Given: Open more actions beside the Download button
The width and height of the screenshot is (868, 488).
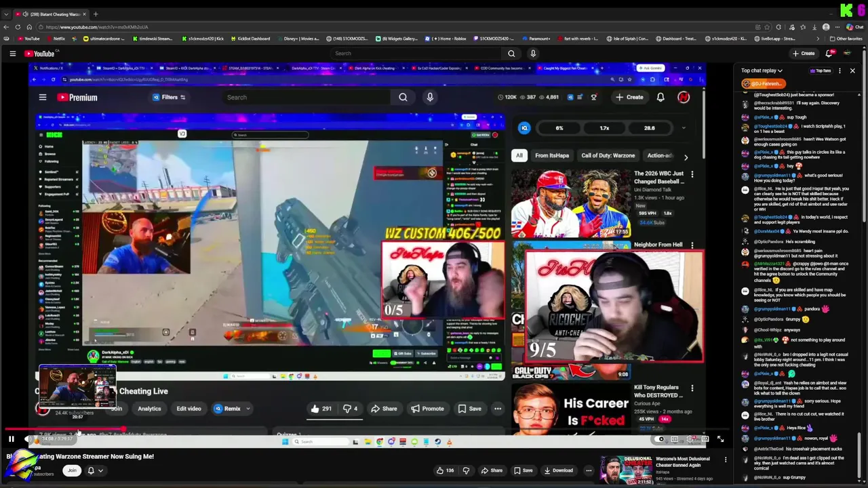Looking at the screenshot, I should tap(589, 470).
